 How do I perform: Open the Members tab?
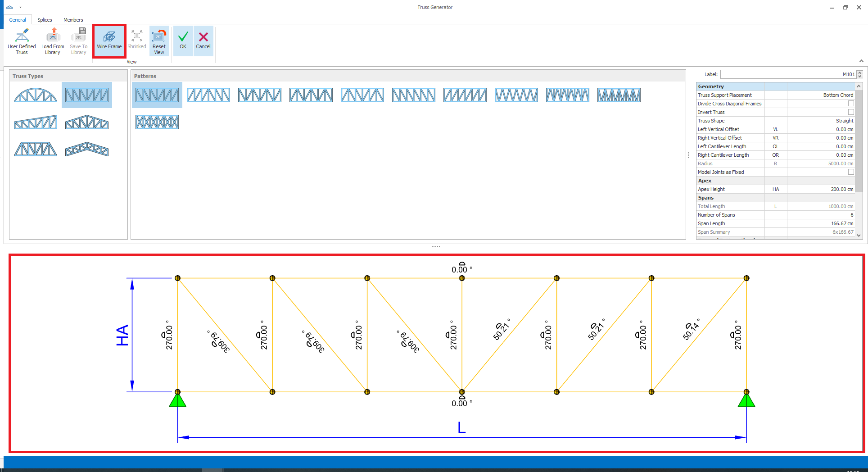coord(73,20)
